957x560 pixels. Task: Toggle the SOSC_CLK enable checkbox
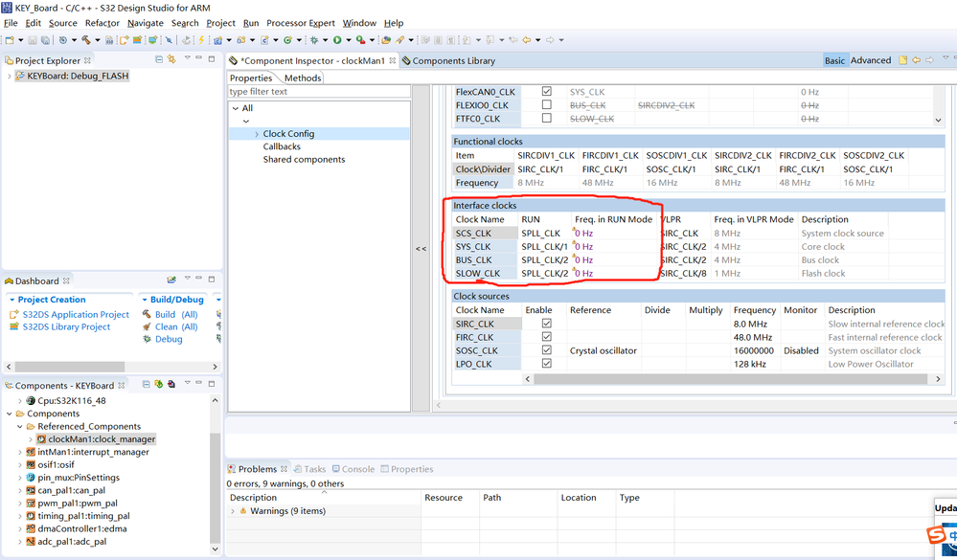coord(547,350)
